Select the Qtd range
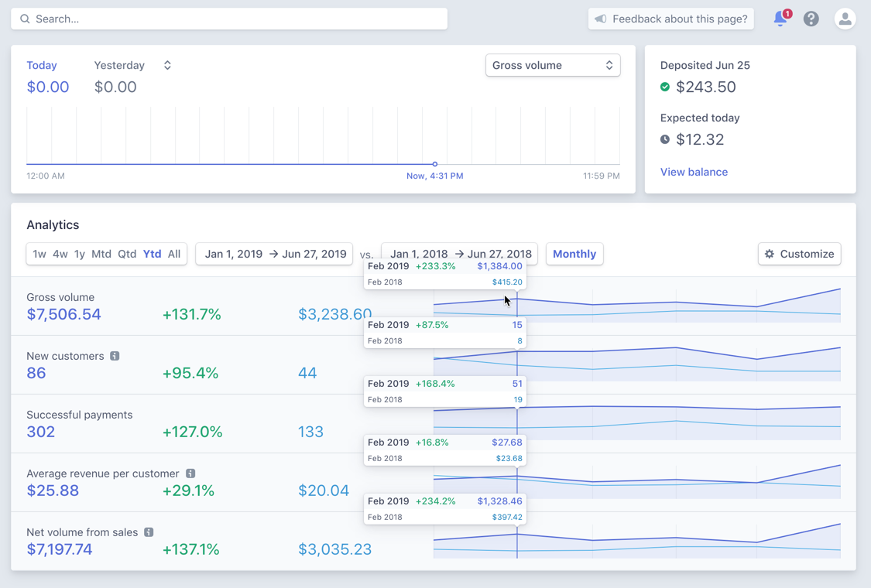 127,254
